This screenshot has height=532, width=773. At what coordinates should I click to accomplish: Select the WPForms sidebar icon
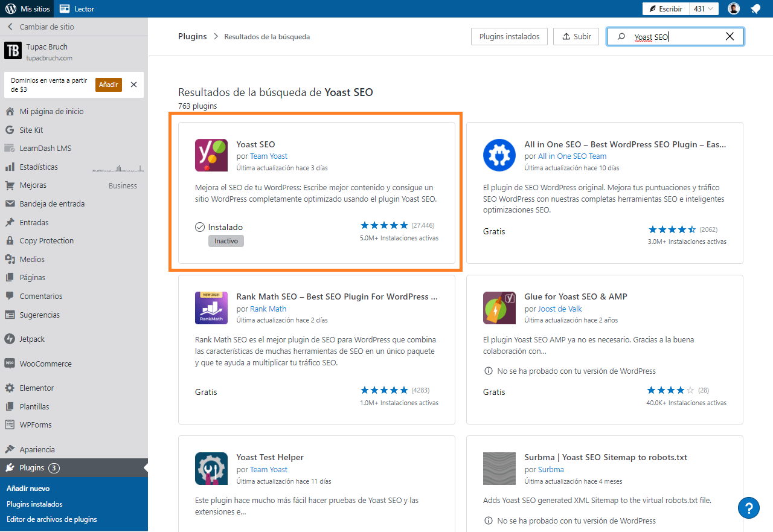11,425
